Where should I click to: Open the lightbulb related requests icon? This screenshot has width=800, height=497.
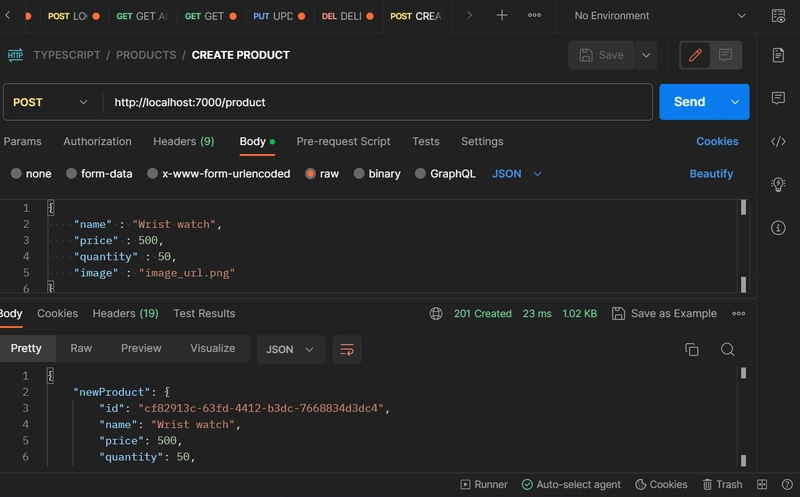[x=778, y=184]
